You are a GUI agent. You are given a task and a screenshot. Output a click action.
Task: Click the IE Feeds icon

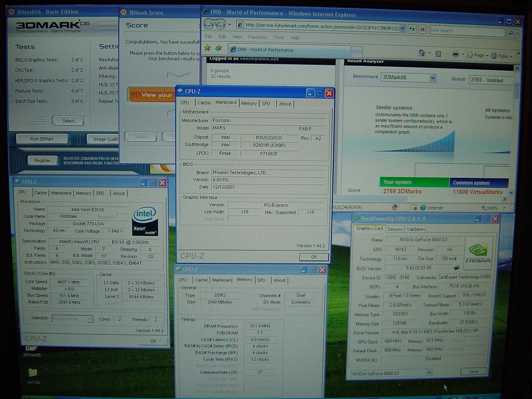438,54
